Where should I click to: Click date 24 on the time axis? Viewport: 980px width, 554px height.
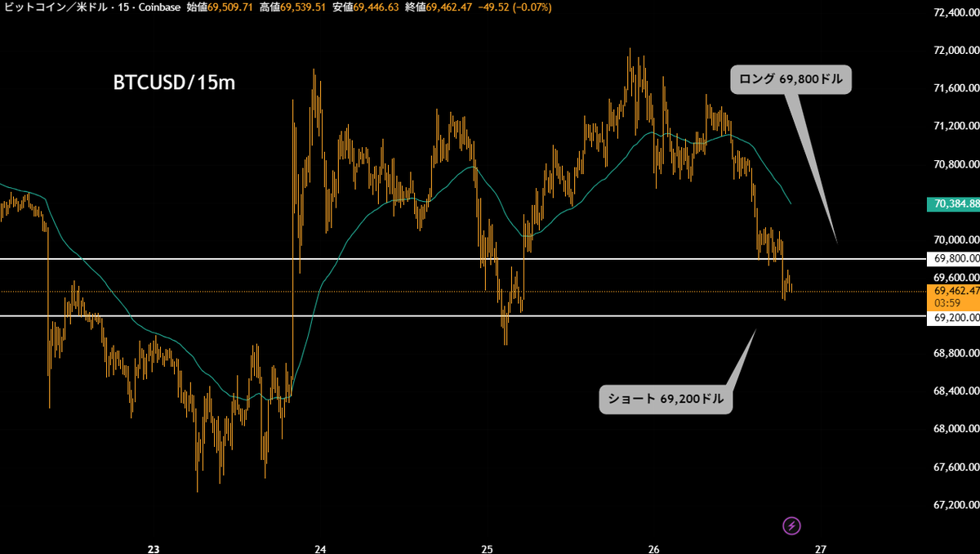tap(321, 549)
